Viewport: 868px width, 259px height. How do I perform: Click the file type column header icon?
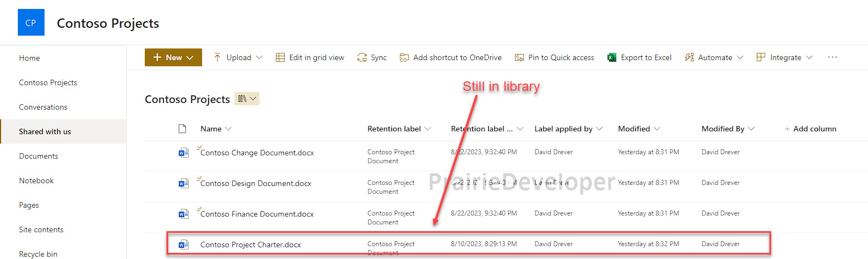pos(182,129)
